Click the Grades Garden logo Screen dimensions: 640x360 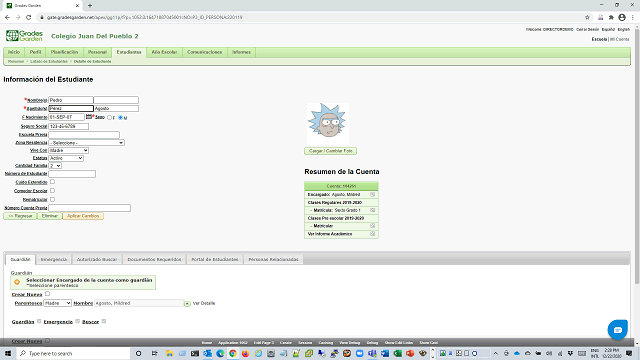[x=24, y=36]
